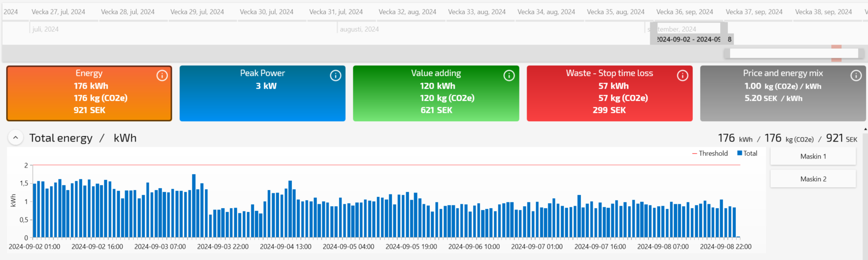Screen dimensions: 868x260
Task: Open info icon on Peak Power card
Action: [335, 75]
